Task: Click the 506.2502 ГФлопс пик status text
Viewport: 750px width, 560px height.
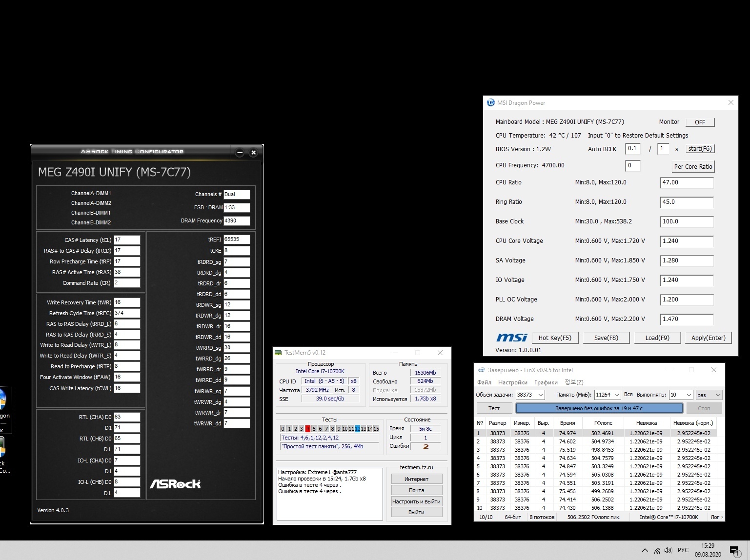Action: pos(593,517)
